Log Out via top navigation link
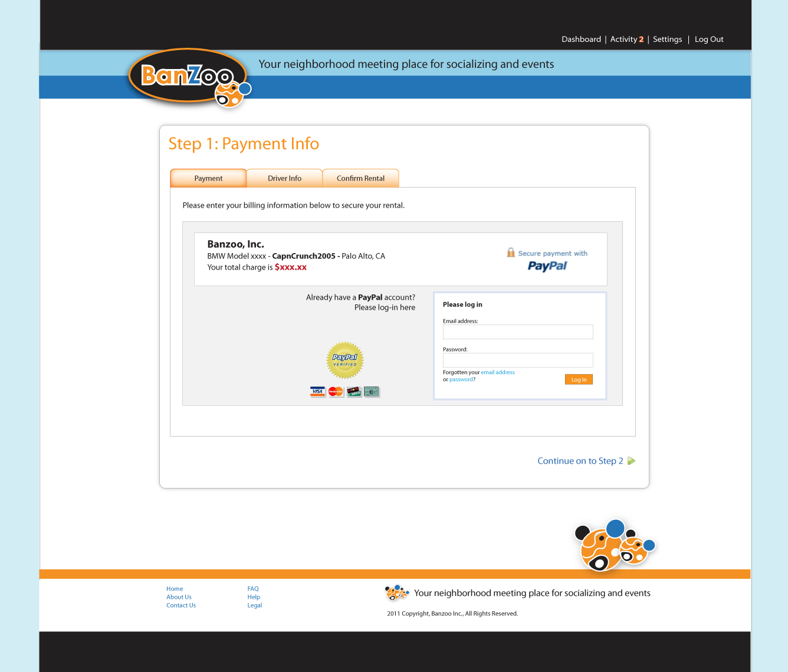The width and height of the screenshot is (788, 672). [709, 40]
